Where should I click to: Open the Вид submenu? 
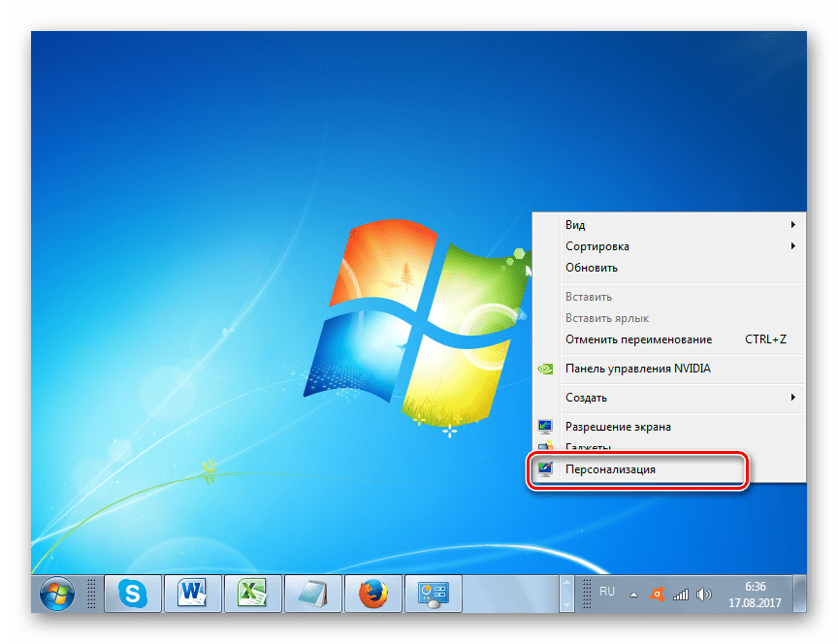coord(682,225)
